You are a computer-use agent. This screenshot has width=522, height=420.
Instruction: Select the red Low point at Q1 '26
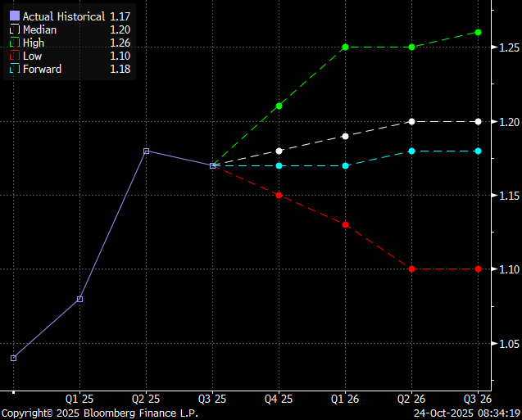(x=346, y=224)
